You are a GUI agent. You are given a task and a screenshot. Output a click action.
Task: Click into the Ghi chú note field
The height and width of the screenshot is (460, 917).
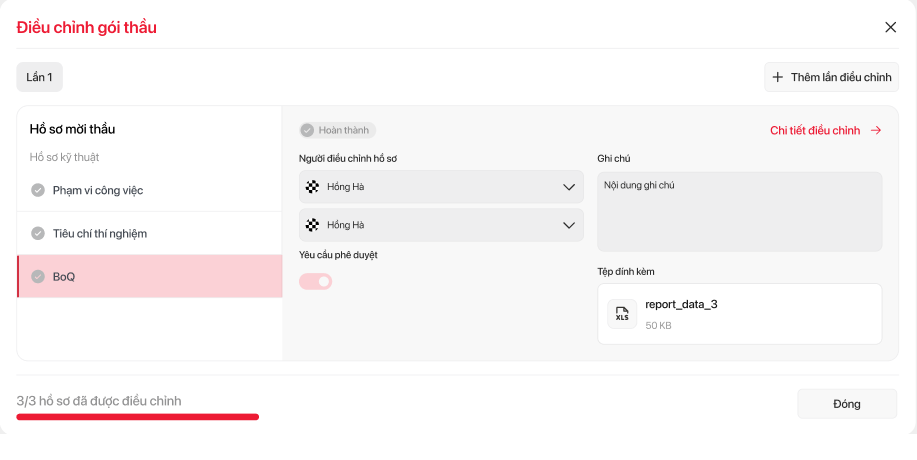(739, 211)
